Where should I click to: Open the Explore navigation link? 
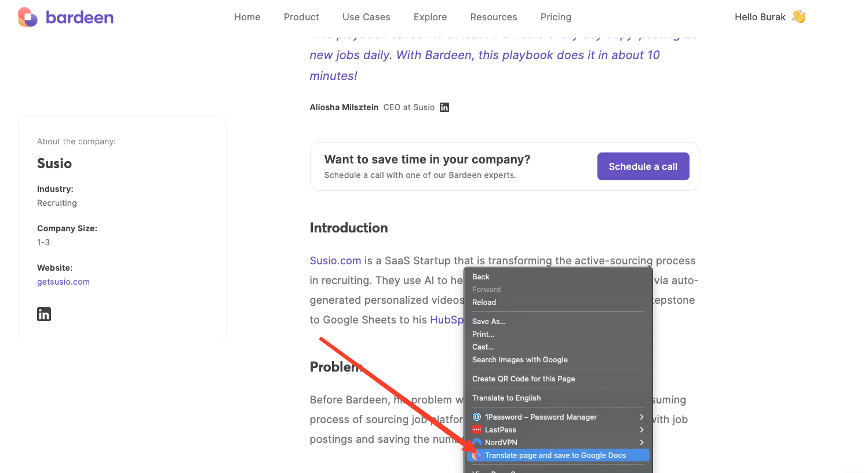coord(431,17)
